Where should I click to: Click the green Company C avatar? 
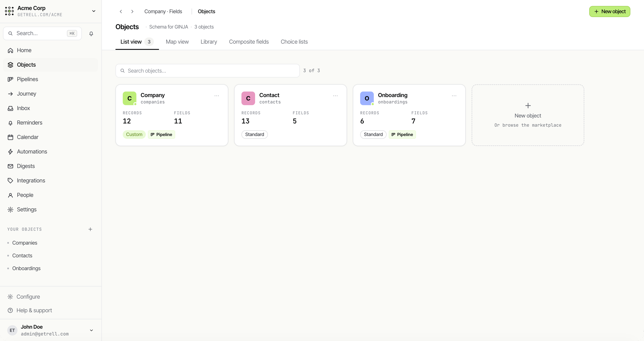(x=130, y=98)
